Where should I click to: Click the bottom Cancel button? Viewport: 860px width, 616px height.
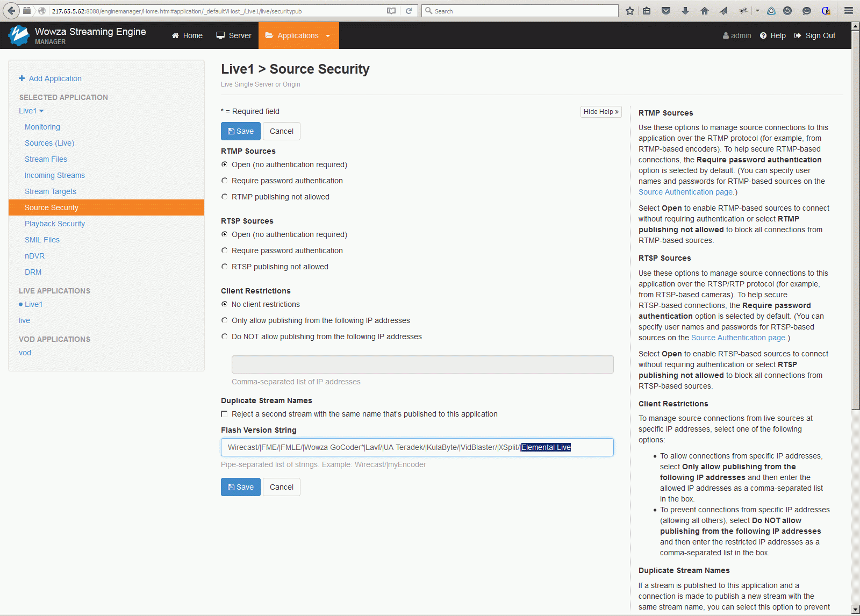[282, 487]
